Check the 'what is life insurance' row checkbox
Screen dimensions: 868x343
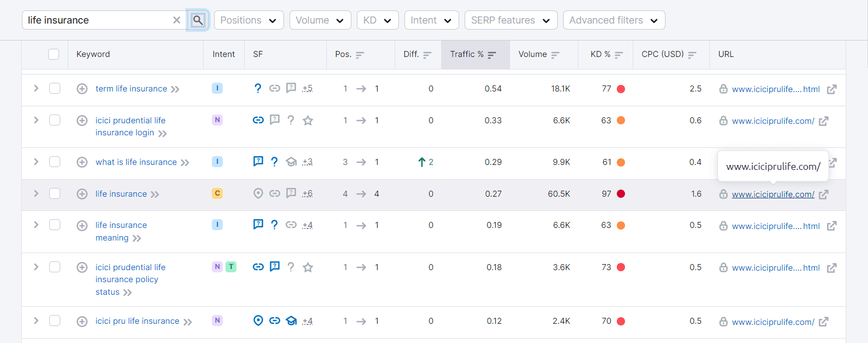pos(55,162)
